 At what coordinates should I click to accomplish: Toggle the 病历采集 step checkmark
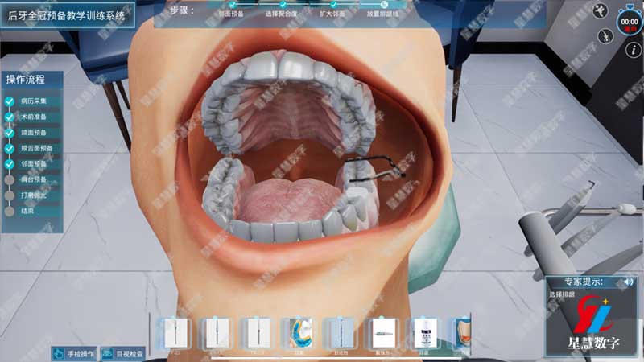10,102
